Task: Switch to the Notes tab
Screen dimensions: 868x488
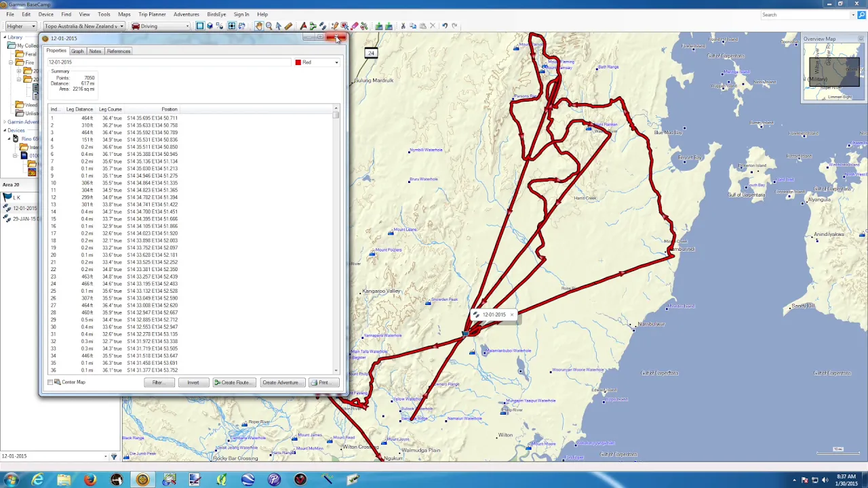Action: (95, 52)
